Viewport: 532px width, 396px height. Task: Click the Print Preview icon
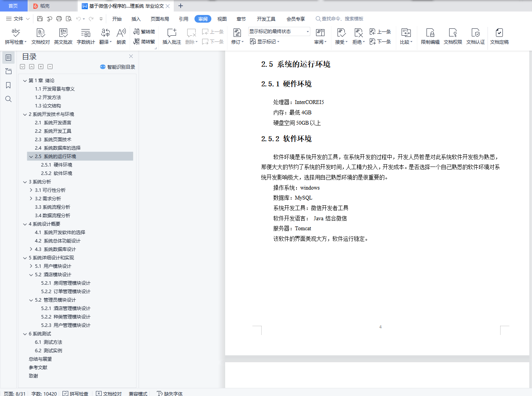(x=69, y=18)
